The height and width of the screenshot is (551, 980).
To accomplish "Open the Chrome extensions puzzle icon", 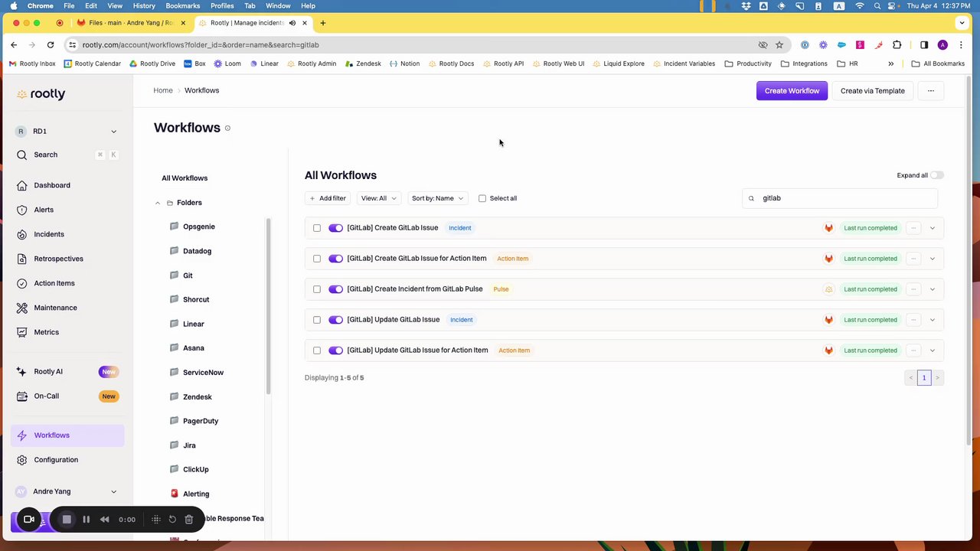I will point(897,44).
